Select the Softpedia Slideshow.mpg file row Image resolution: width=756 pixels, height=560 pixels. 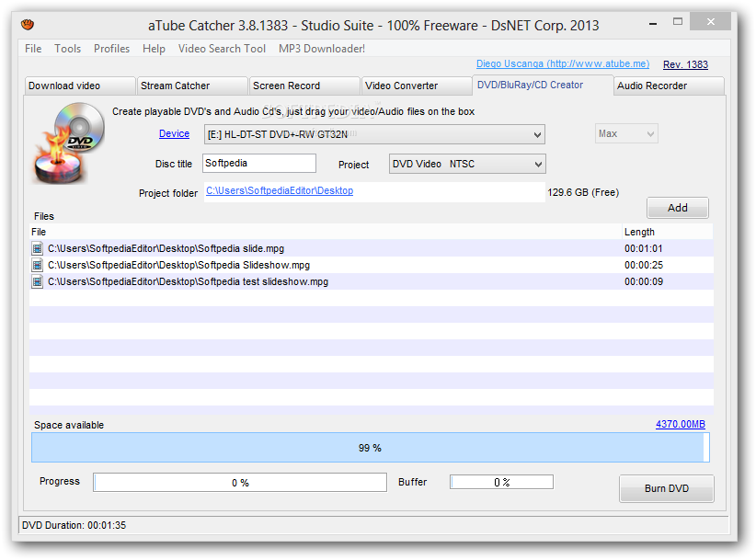[x=372, y=265]
